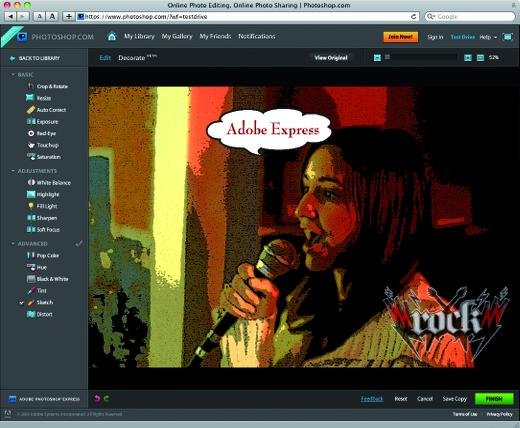Screen dimensions: 520x428
Task: Open White Balance adjustment
Action: (x=49, y=183)
